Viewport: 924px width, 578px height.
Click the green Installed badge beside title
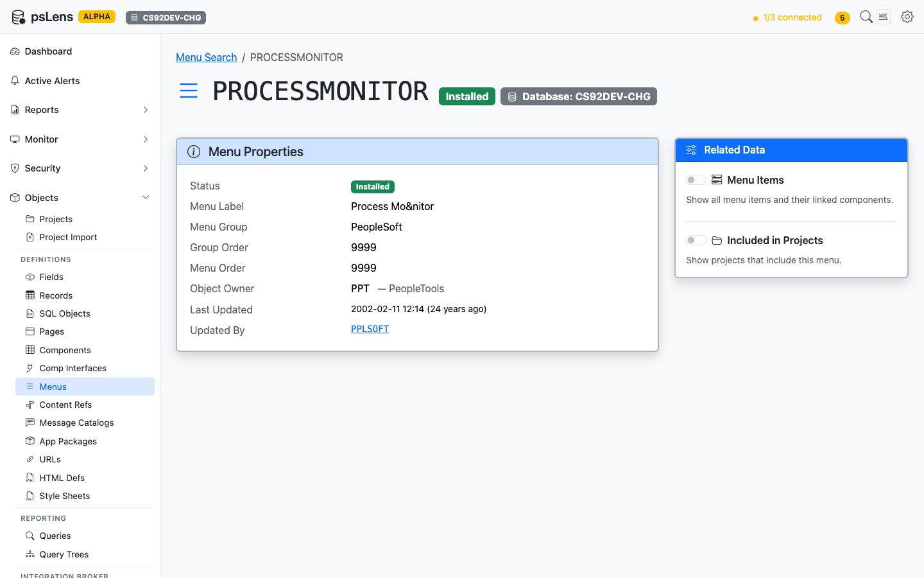pyautogui.click(x=467, y=96)
